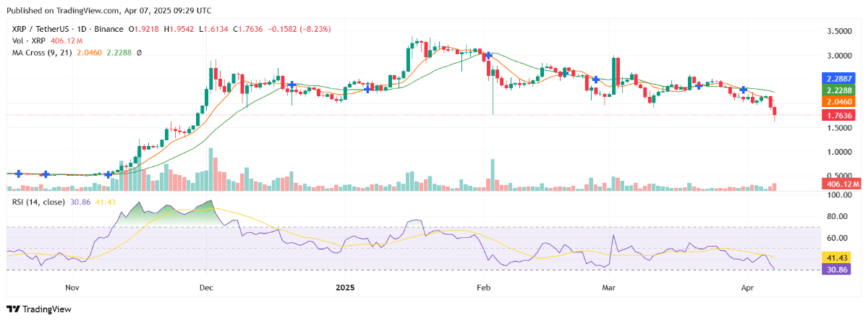Click the purple 30.86 RSI value label
The height and width of the screenshot is (321, 868).
839,269
